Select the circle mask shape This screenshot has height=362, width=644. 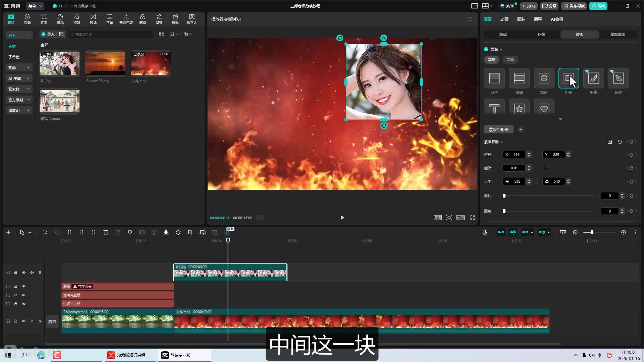544,78
